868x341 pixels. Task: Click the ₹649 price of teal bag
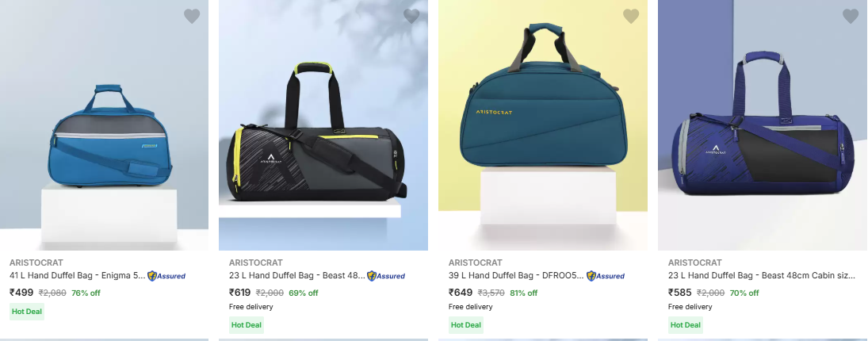point(461,293)
